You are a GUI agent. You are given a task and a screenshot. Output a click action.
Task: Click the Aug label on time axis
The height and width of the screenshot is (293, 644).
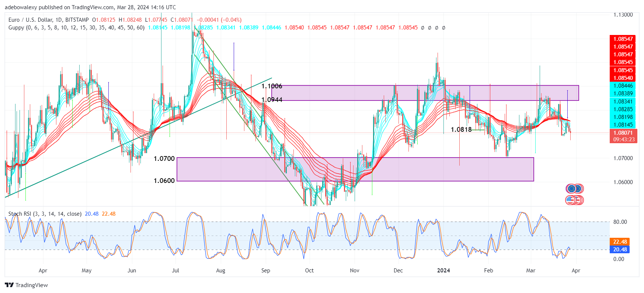click(x=220, y=271)
